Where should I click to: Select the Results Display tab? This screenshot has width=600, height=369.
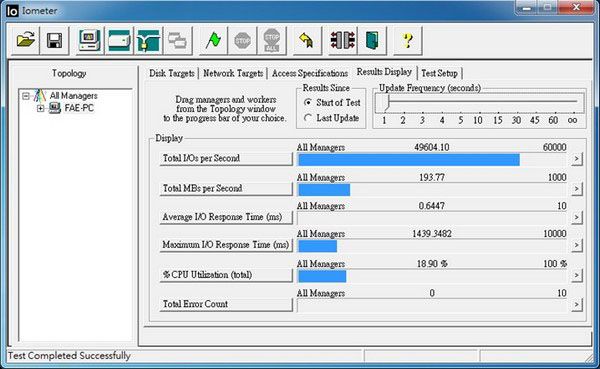tap(384, 72)
